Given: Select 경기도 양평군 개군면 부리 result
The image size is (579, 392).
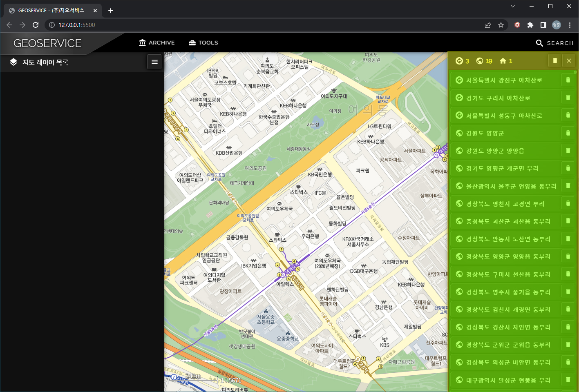Looking at the screenshot, I should (505, 168).
